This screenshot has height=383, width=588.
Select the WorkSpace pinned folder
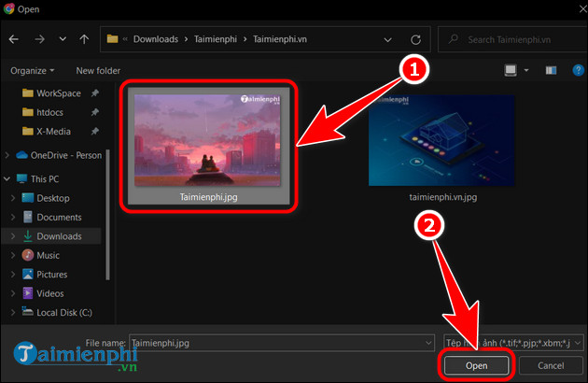[x=60, y=93]
